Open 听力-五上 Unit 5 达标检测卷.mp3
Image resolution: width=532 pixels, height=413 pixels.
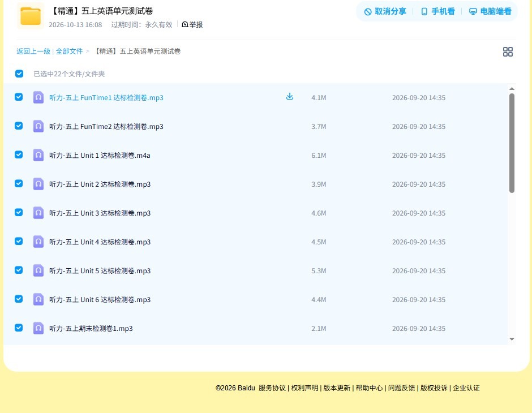100,270
